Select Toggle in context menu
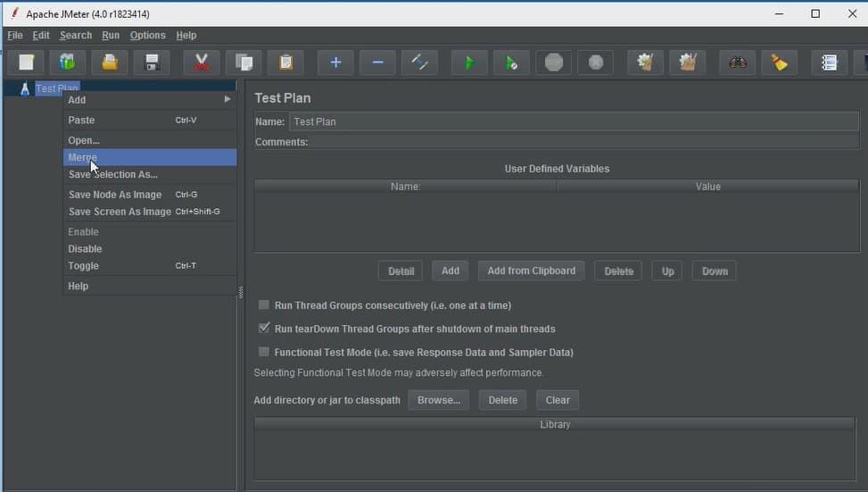The width and height of the screenshot is (868, 492). click(150, 266)
